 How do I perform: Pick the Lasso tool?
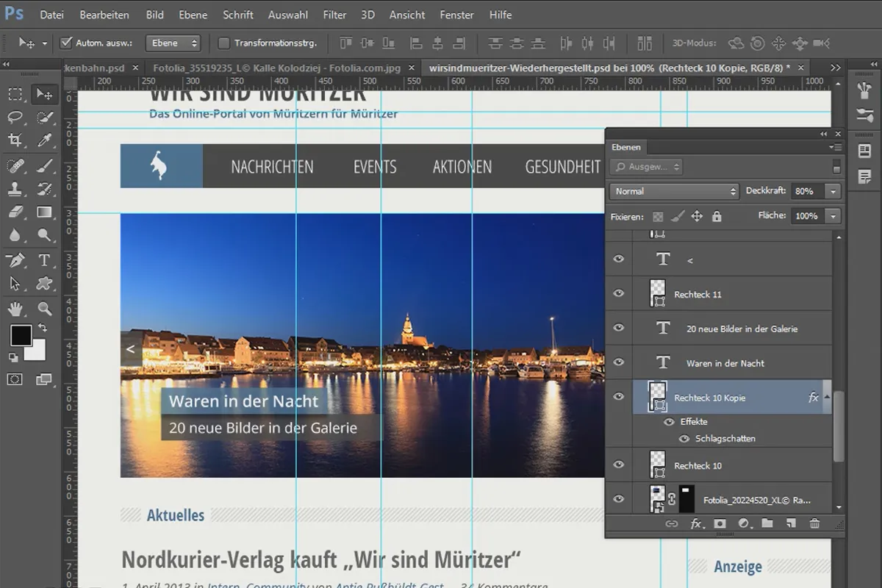15,117
